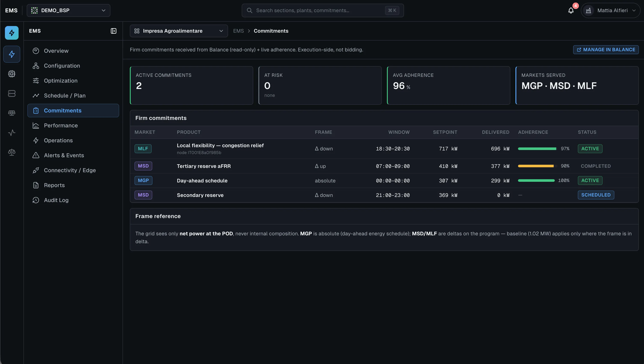The height and width of the screenshot is (364, 644).
Task: Open the chip processor rail icon
Action: pos(12,74)
